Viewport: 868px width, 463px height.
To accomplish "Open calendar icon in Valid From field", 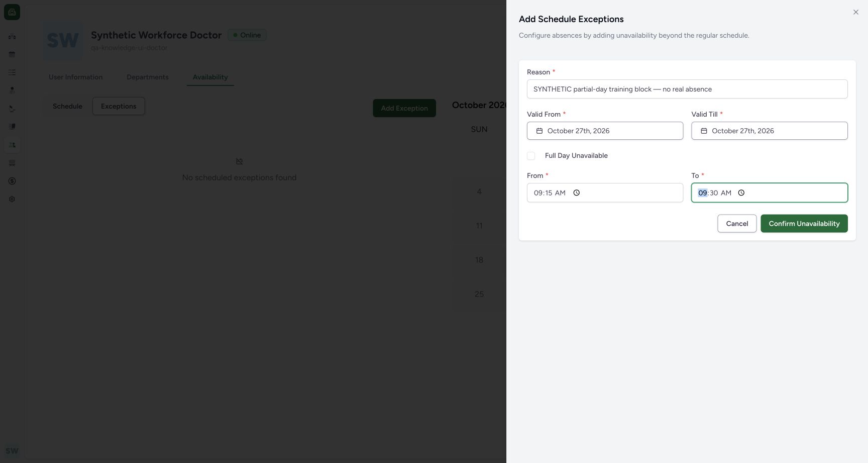I will click(539, 131).
